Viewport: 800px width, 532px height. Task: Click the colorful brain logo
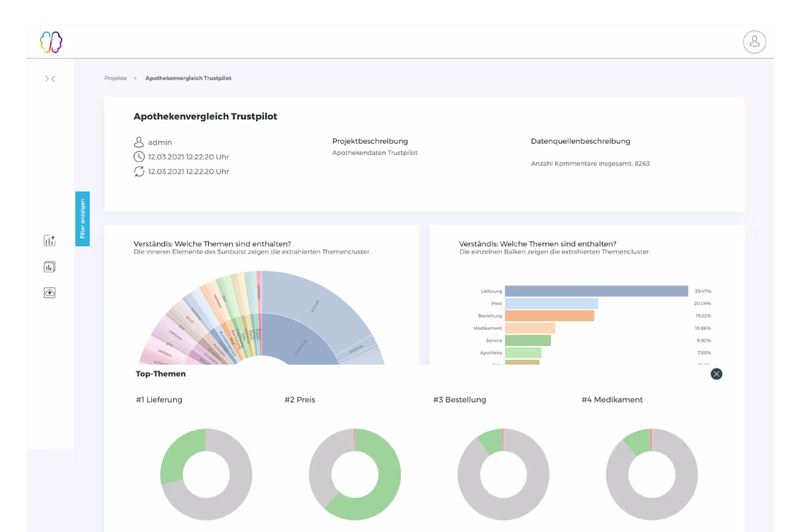pos(51,42)
